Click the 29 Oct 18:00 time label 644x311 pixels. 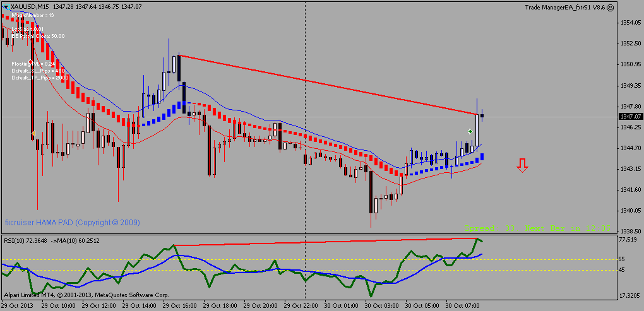[x=220, y=306]
